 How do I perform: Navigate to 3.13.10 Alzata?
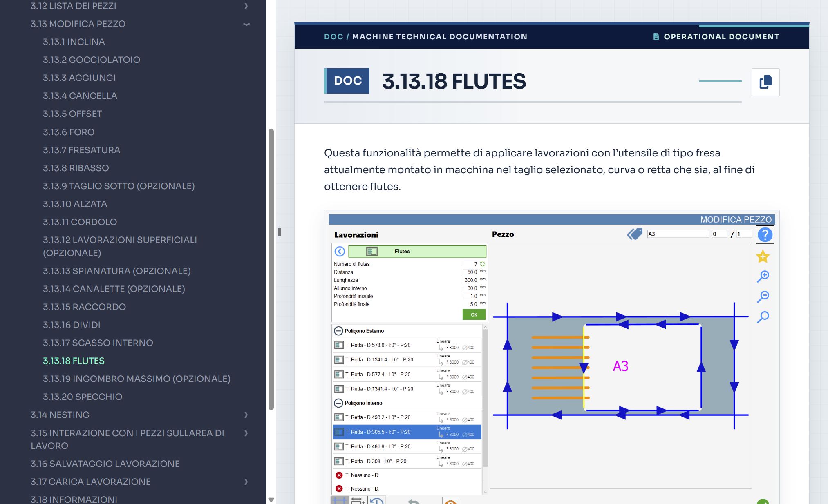(75, 204)
